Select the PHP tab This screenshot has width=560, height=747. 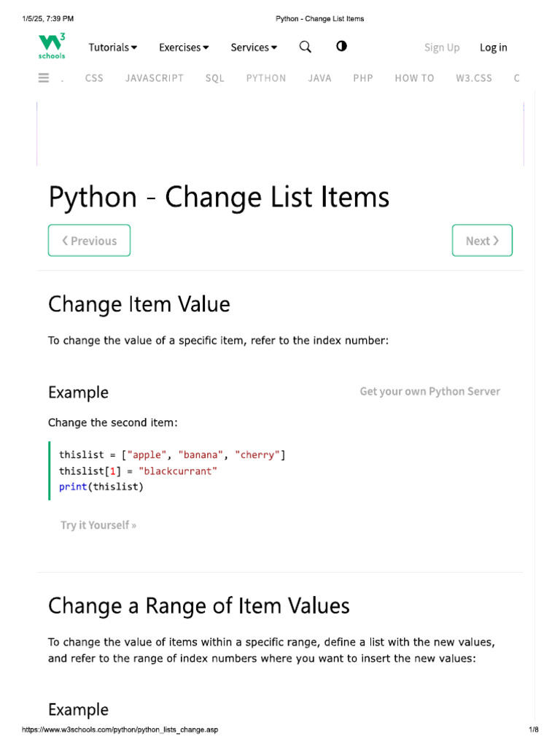tap(363, 78)
